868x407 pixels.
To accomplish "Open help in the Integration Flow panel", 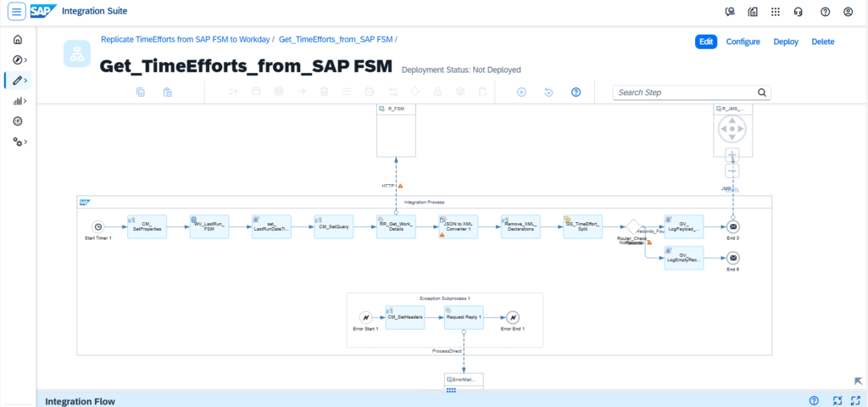I will coord(814,400).
